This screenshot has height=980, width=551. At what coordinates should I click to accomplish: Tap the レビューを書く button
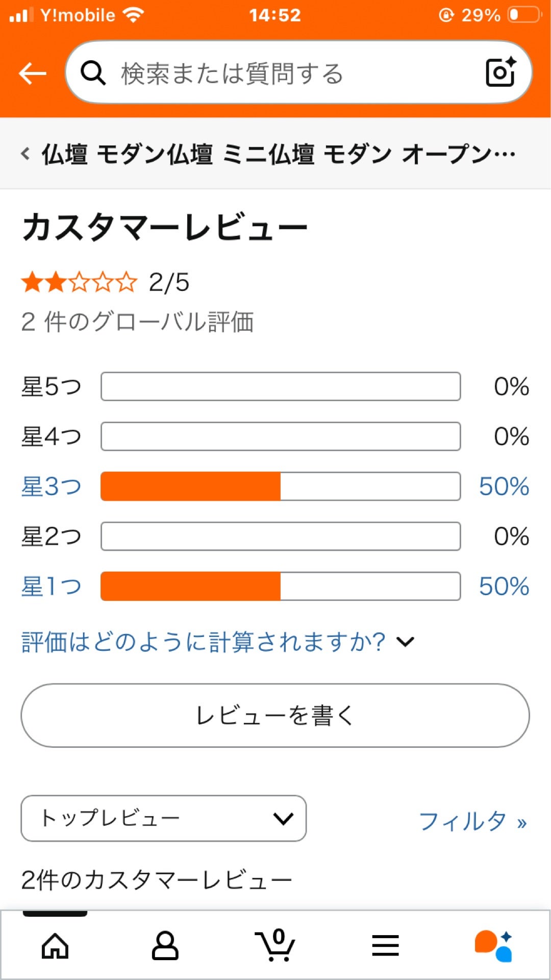pos(275,716)
